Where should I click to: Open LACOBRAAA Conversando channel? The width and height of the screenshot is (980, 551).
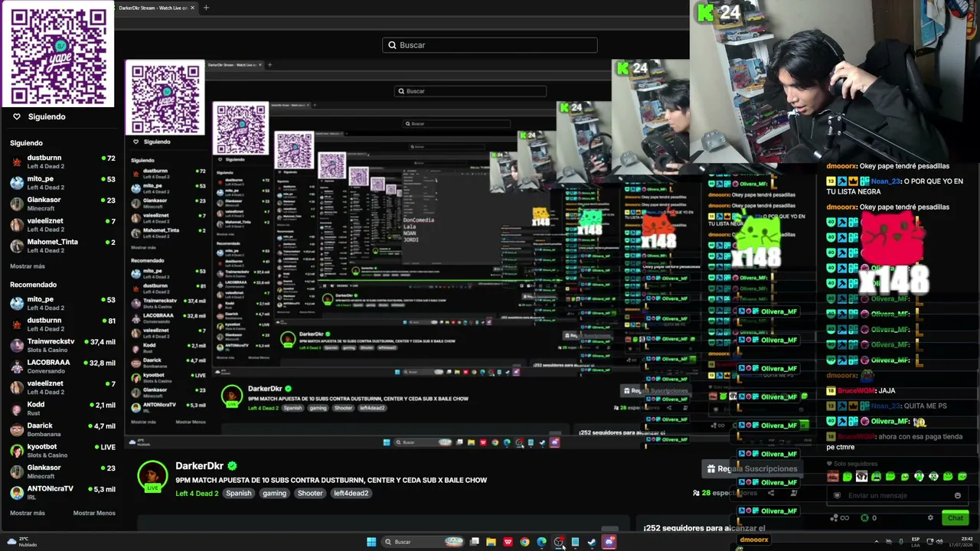click(x=61, y=367)
